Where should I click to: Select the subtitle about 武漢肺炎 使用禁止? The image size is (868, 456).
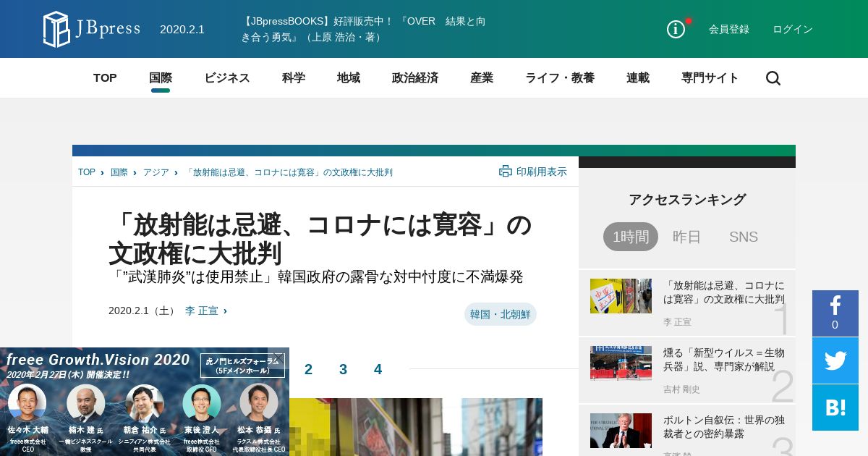pos(316,276)
